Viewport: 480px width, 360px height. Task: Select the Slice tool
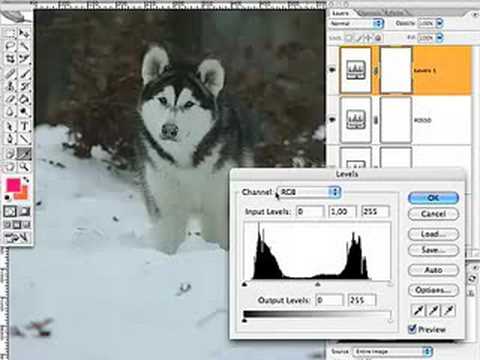point(24,59)
